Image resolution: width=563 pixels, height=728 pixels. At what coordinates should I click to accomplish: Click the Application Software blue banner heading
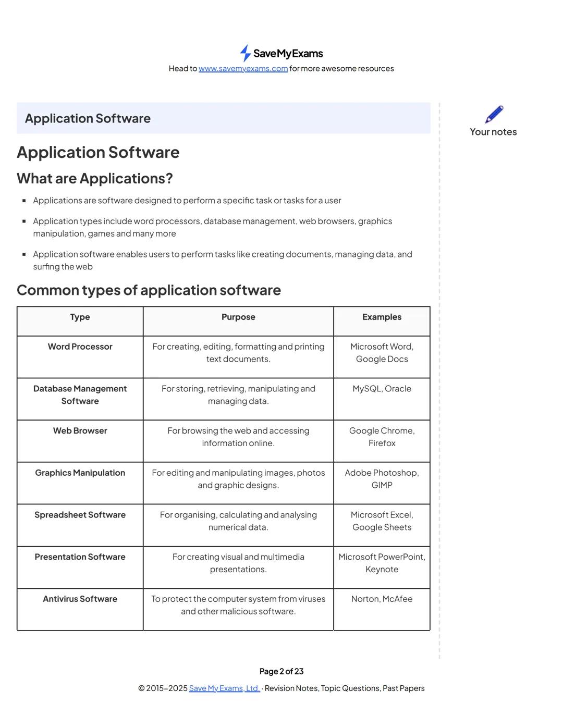pos(88,118)
